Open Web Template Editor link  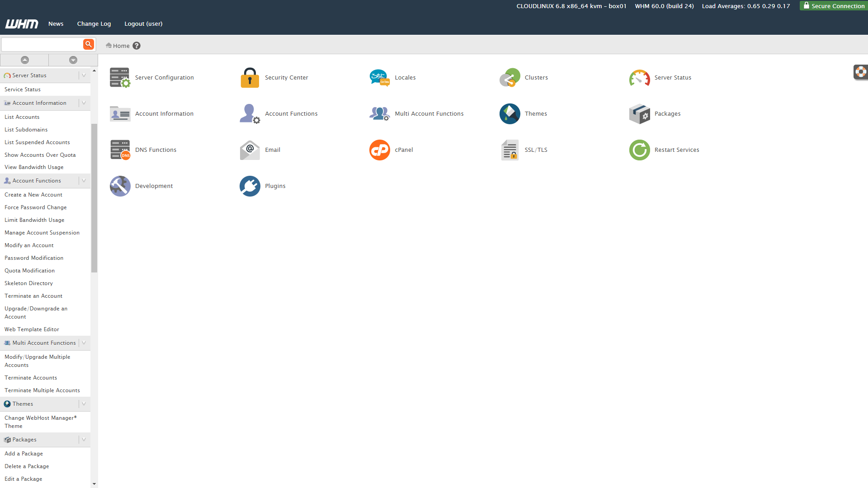32,329
